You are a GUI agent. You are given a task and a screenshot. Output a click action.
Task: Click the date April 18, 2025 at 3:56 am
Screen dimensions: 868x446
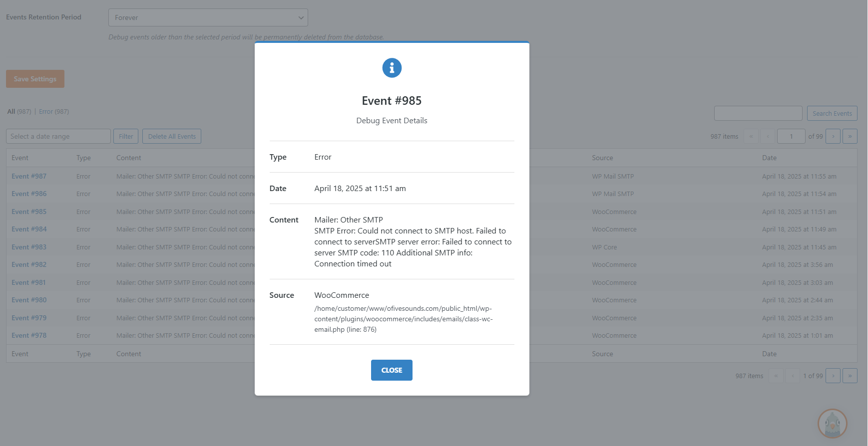(x=798, y=264)
